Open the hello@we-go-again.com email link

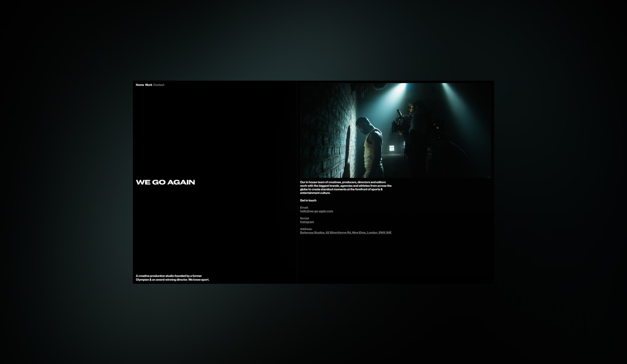pos(316,211)
